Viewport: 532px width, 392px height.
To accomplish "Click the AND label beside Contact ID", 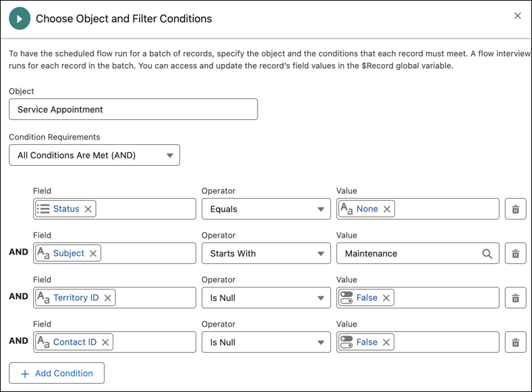I will tap(18, 341).
